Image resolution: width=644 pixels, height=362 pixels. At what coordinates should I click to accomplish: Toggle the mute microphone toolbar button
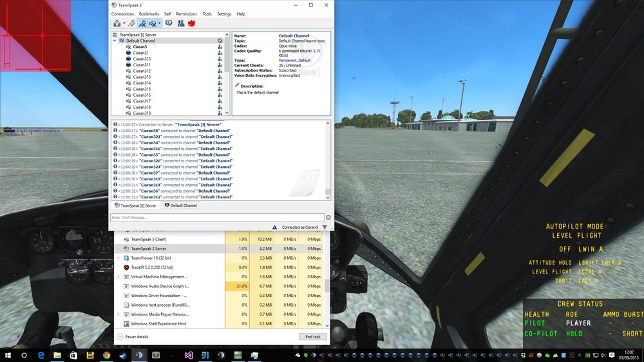(142, 23)
